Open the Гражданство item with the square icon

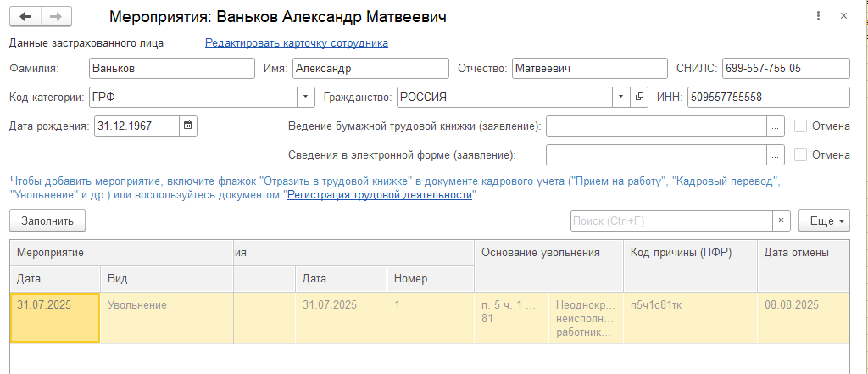[639, 97]
